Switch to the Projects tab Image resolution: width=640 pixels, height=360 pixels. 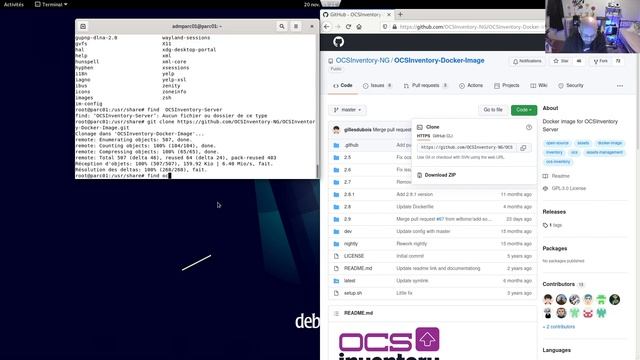[x=507, y=86]
